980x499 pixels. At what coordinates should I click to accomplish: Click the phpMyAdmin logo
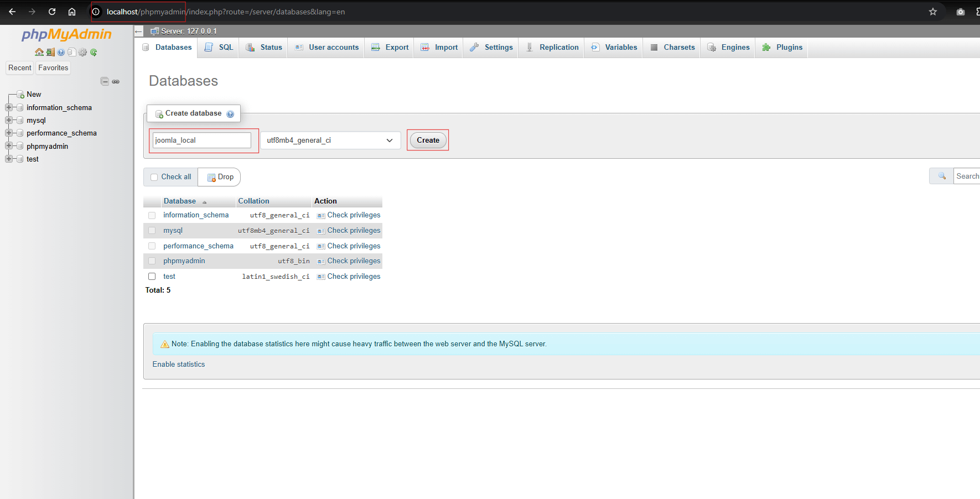[x=65, y=34]
